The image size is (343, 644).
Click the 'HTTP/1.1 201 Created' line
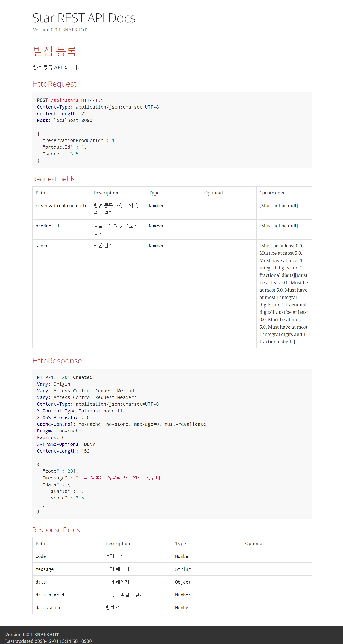[65, 377]
